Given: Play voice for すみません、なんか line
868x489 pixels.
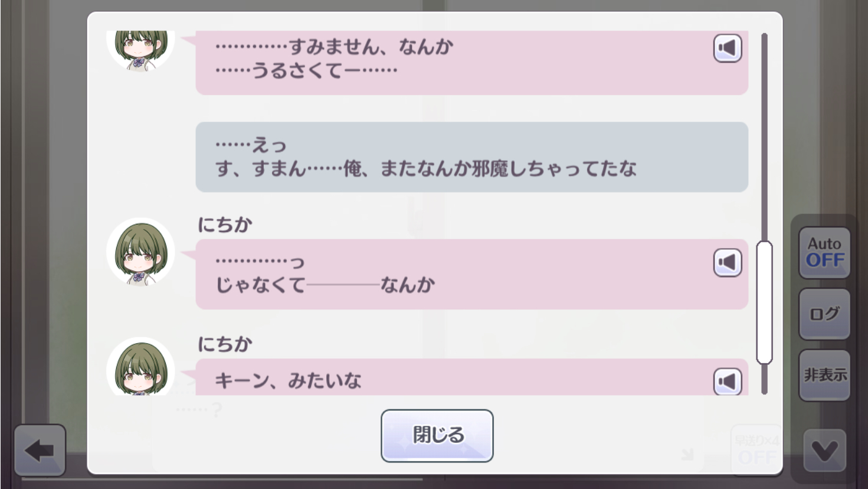Looking at the screenshot, I should 728,48.
